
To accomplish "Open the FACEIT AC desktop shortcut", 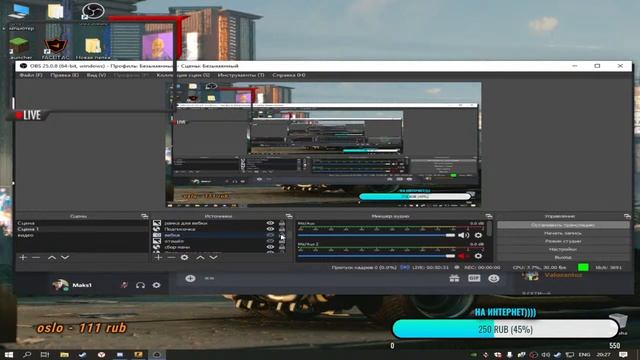I will [x=56, y=49].
